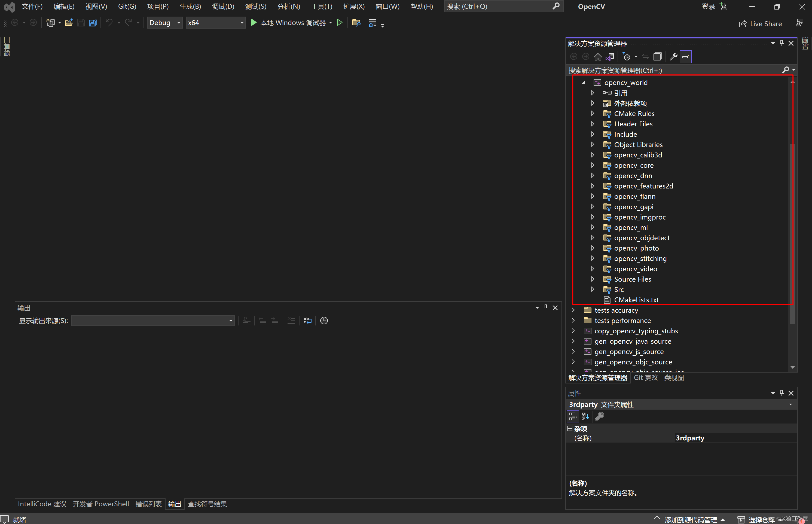Switch to the Git 更改 tab
This screenshot has height=524, width=812.
click(x=646, y=378)
